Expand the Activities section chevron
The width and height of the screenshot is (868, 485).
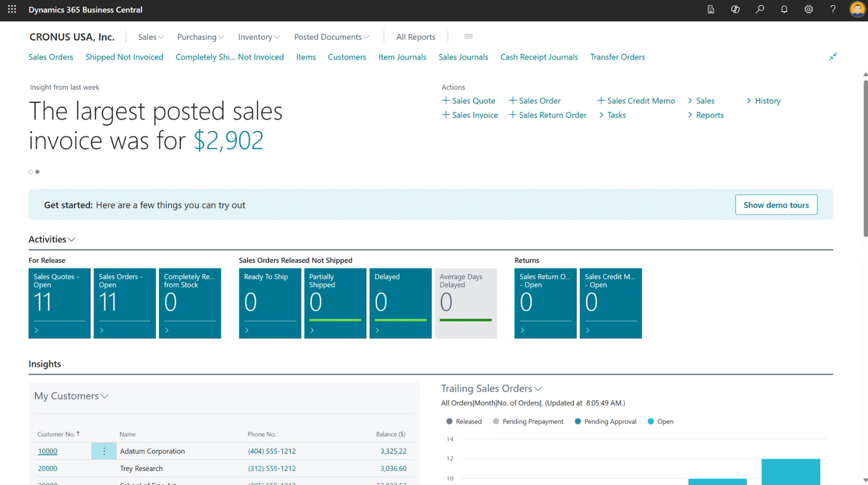(72, 239)
